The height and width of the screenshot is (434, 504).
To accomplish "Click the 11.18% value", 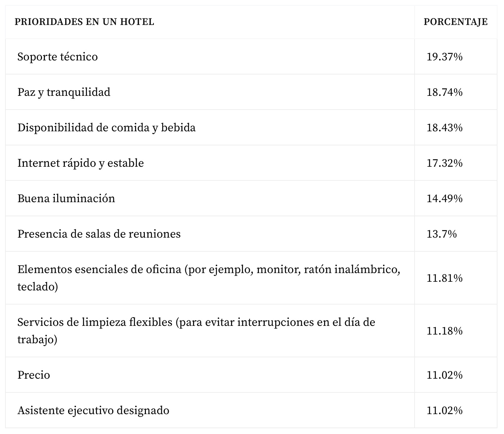I will pos(445,331).
